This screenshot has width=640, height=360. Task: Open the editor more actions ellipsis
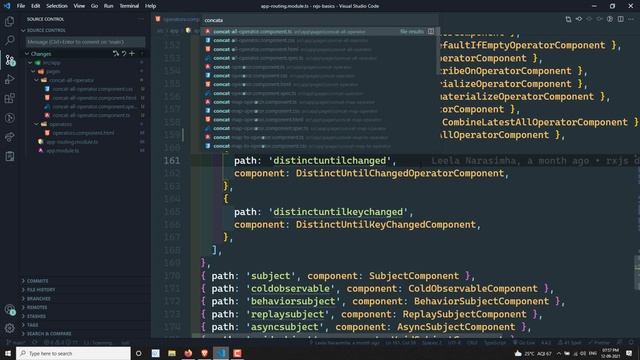[631, 19]
